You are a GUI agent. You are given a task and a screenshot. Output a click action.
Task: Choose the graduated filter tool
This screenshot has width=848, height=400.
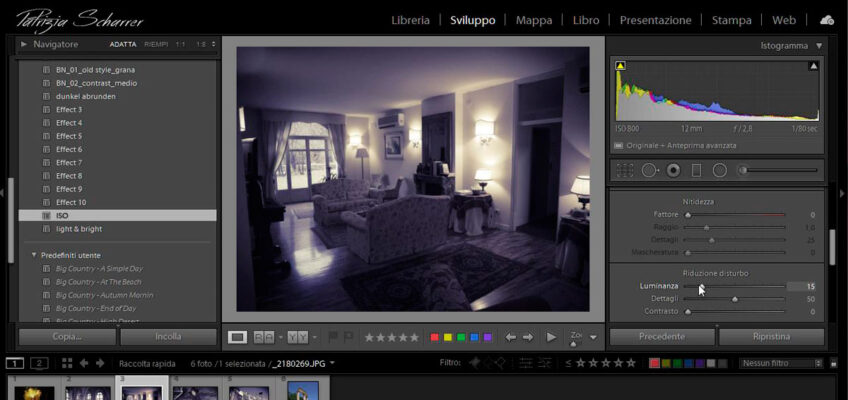[x=696, y=170]
